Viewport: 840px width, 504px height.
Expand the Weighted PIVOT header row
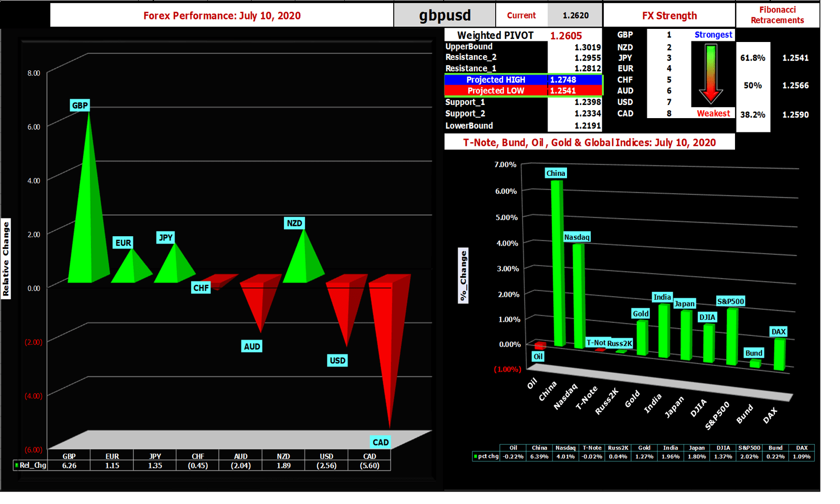coord(496,35)
